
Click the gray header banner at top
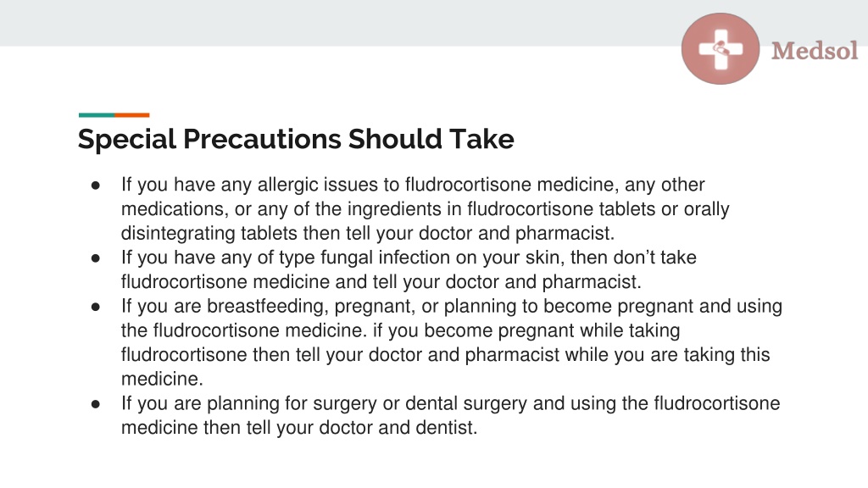341,23
